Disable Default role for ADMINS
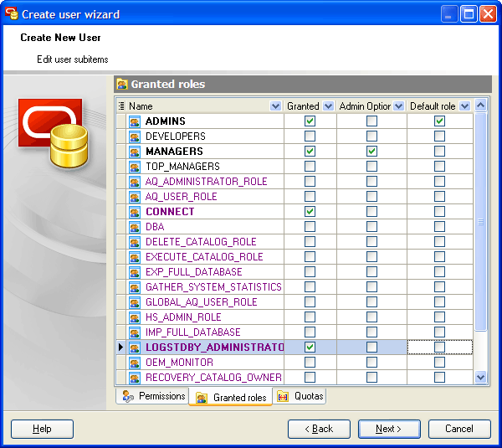502x448 pixels. point(439,121)
